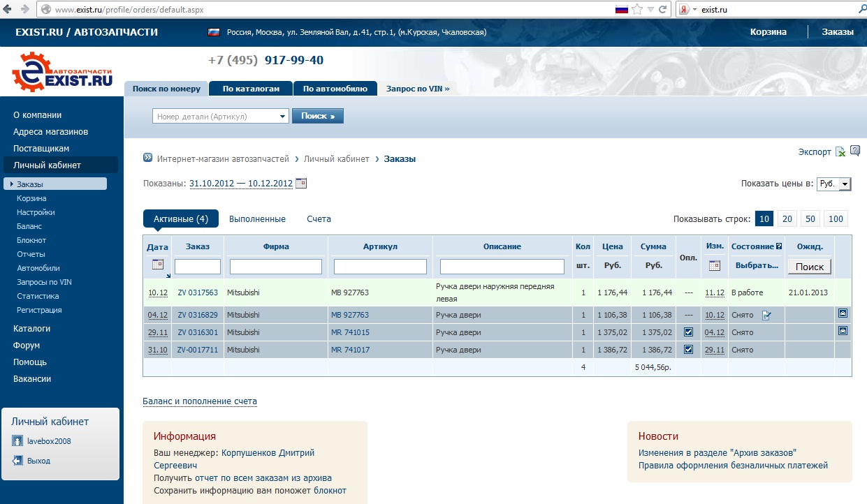Select the По автомобилю tab

point(335,89)
